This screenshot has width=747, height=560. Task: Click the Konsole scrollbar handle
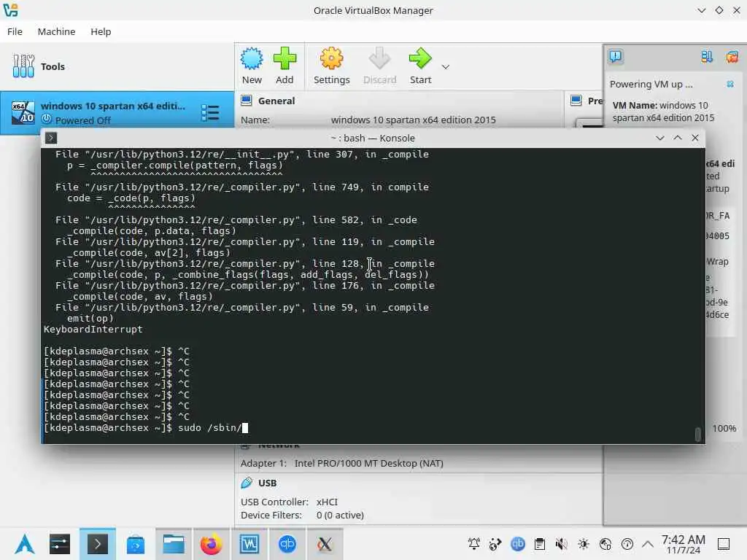(697, 434)
